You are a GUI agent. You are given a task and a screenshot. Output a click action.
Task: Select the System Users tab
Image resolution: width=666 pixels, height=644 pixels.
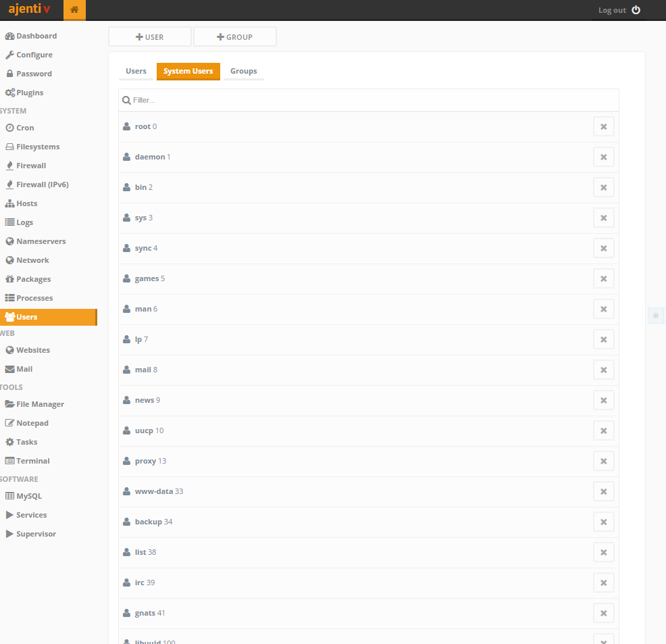[x=188, y=71]
